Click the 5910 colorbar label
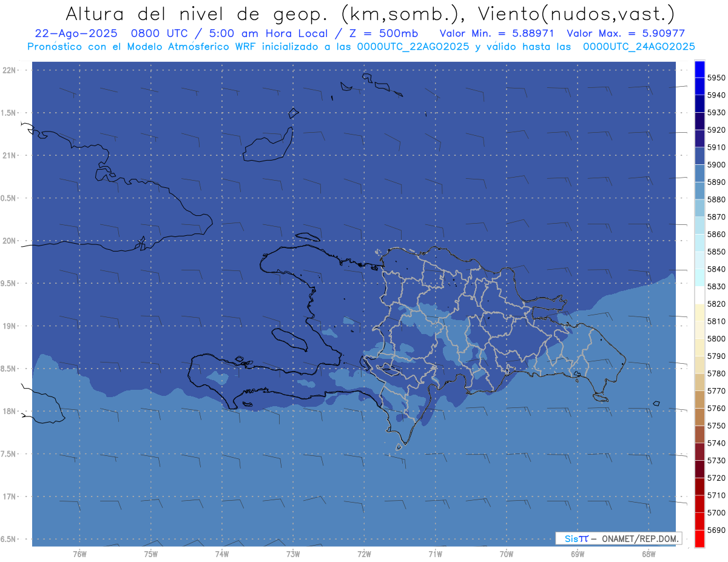This screenshot has height=562, width=728. click(716, 147)
